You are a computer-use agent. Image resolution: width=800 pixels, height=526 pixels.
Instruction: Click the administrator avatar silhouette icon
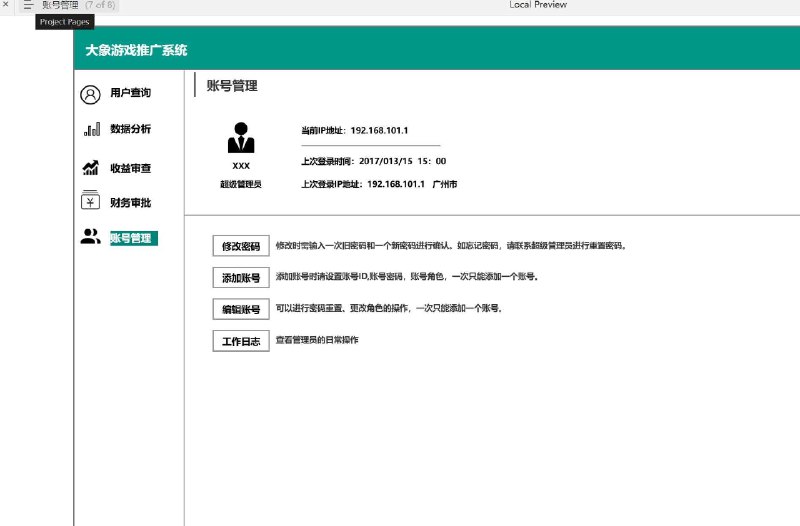click(x=241, y=138)
